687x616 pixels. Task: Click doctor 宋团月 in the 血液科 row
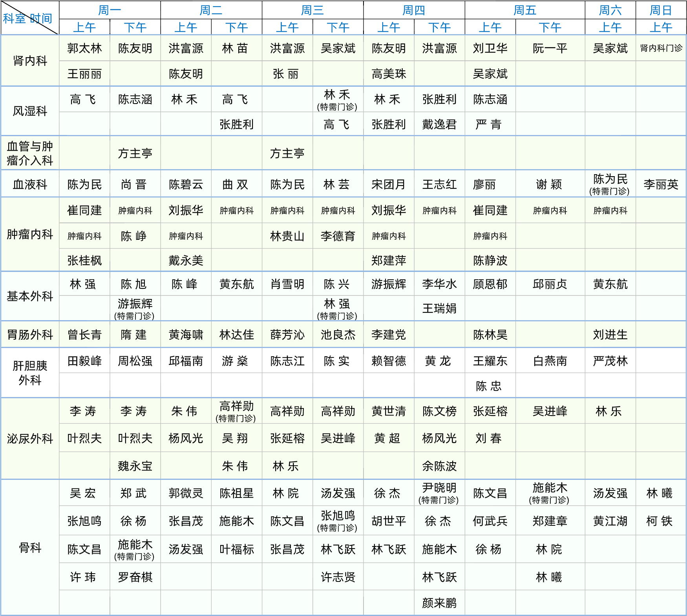(x=389, y=184)
